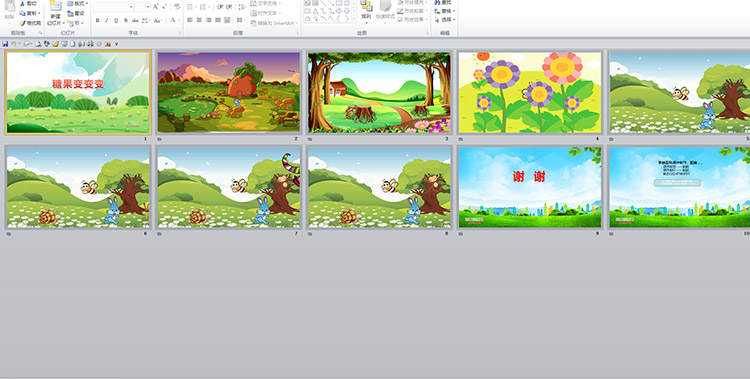Open the font size dropdown
This screenshot has width=750, height=379.
[x=148, y=7]
